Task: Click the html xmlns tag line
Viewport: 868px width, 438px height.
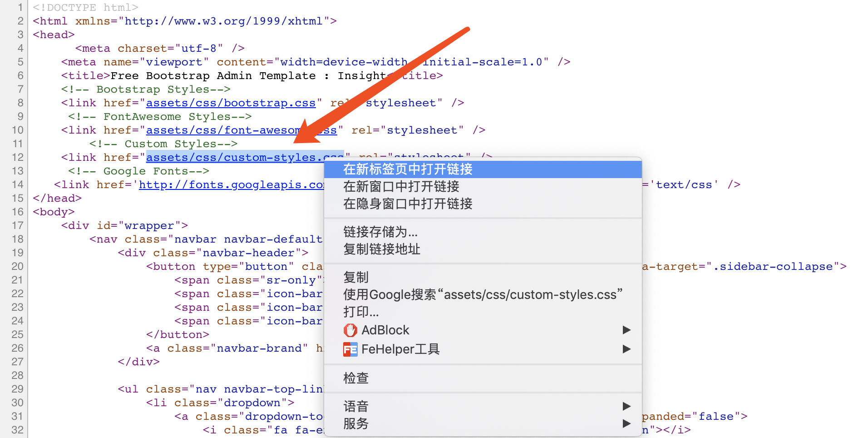Action: point(185,21)
